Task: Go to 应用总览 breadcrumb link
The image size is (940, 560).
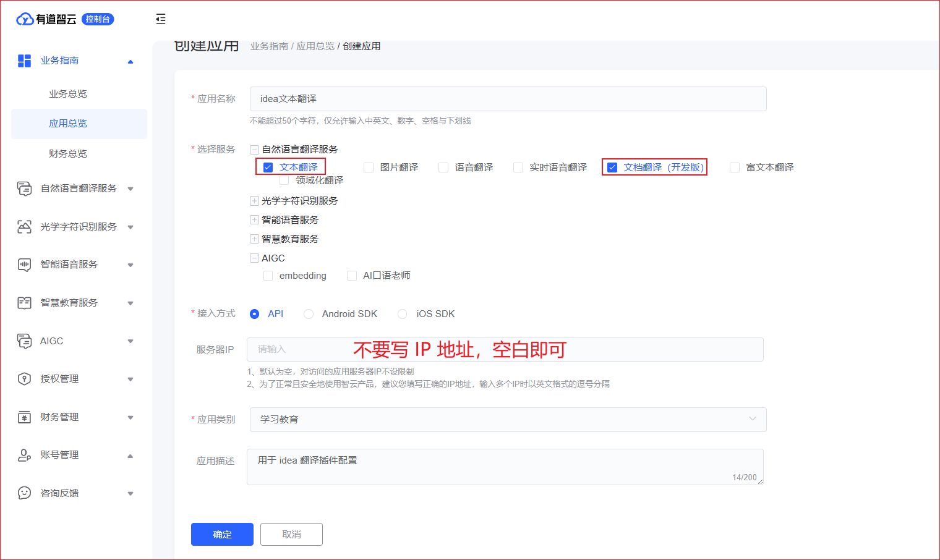Action: [x=315, y=46]
